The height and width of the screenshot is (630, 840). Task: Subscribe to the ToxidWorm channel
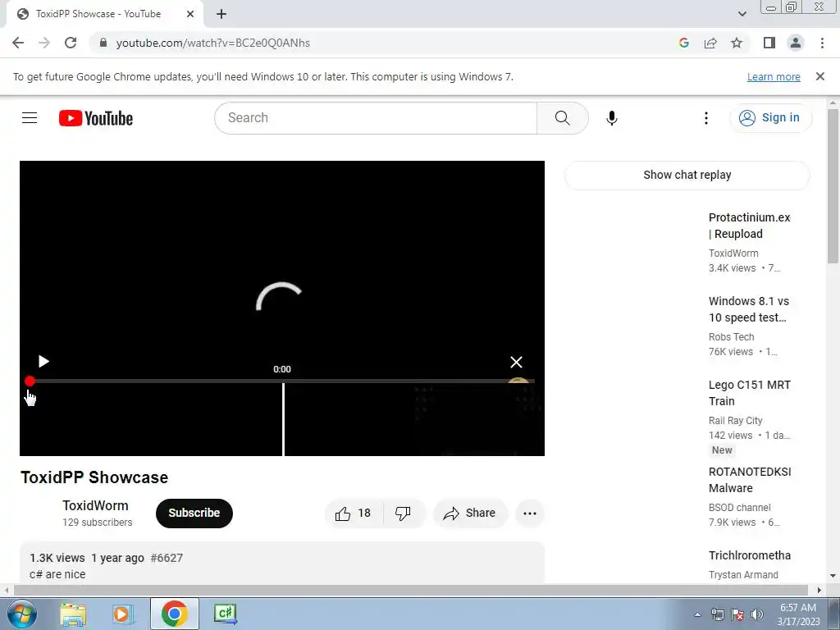[x=194, y=514]
